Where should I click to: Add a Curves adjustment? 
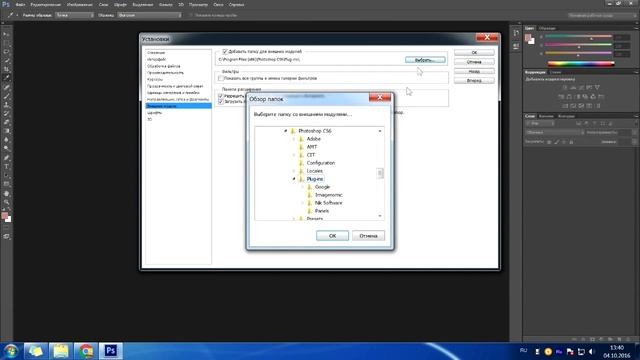click(581, 87)
